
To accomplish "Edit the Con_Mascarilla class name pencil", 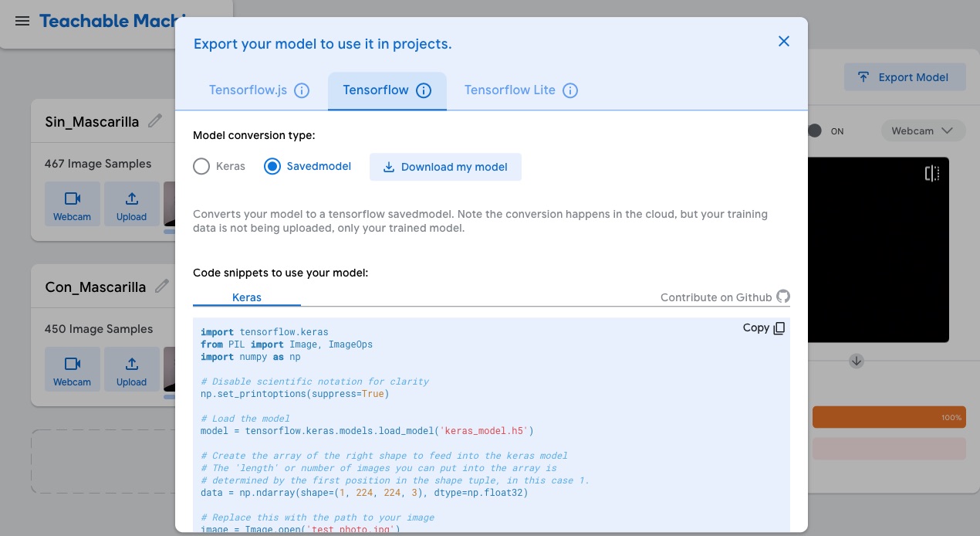I will [162, 286].
